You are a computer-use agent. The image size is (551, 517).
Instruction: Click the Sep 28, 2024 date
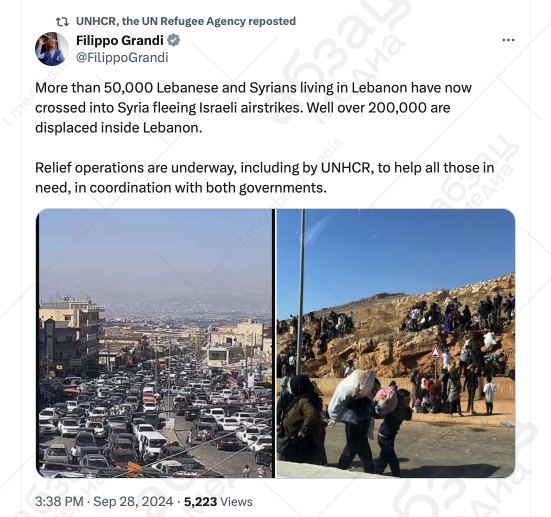[x=133, y=502]
